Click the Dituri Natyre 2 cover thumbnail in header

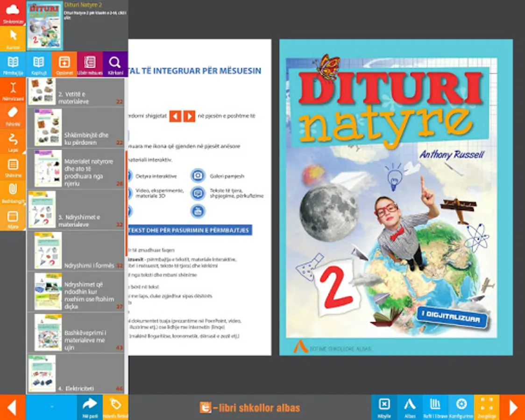pos(44,26)
